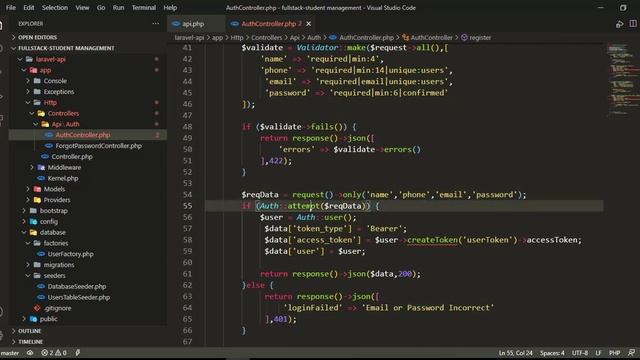Expand the Outline section
Image resolution: width=640 pixels, height=360 pixels.
click(x=29, y=331)
